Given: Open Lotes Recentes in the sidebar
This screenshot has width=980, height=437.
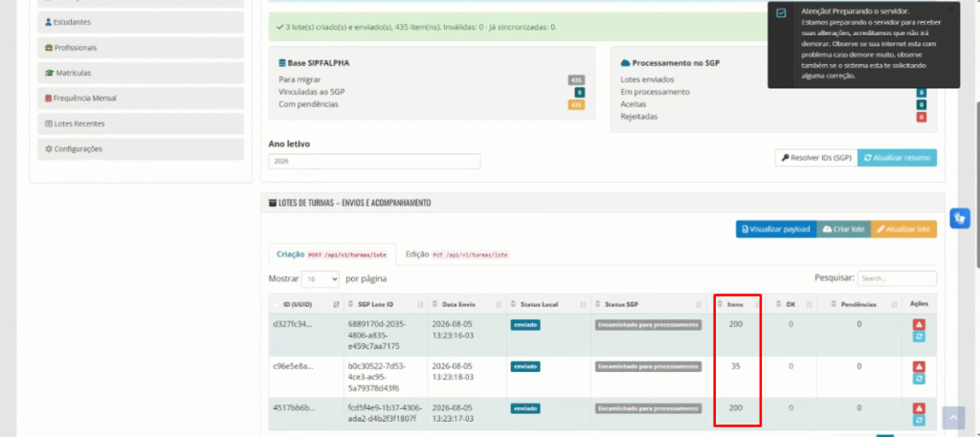Looking at the screenshot, I should click(141, 123).
